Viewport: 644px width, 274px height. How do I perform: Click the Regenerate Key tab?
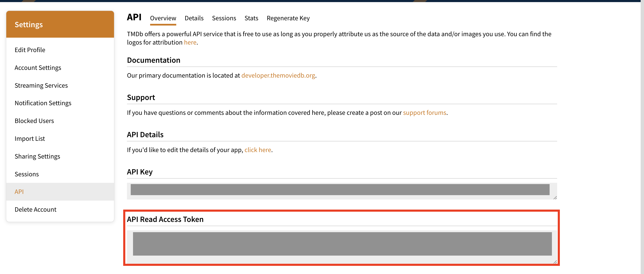pos(288,18)
